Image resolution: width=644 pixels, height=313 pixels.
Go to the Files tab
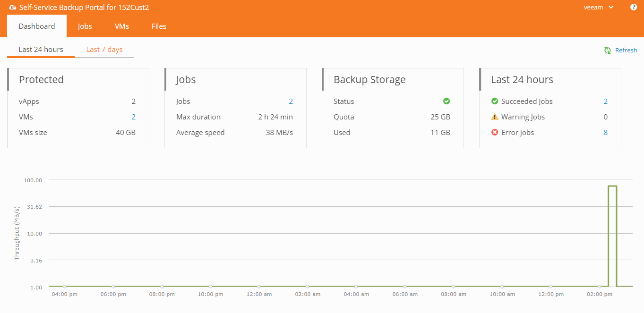pyautogui.click(x=159, y=26)
